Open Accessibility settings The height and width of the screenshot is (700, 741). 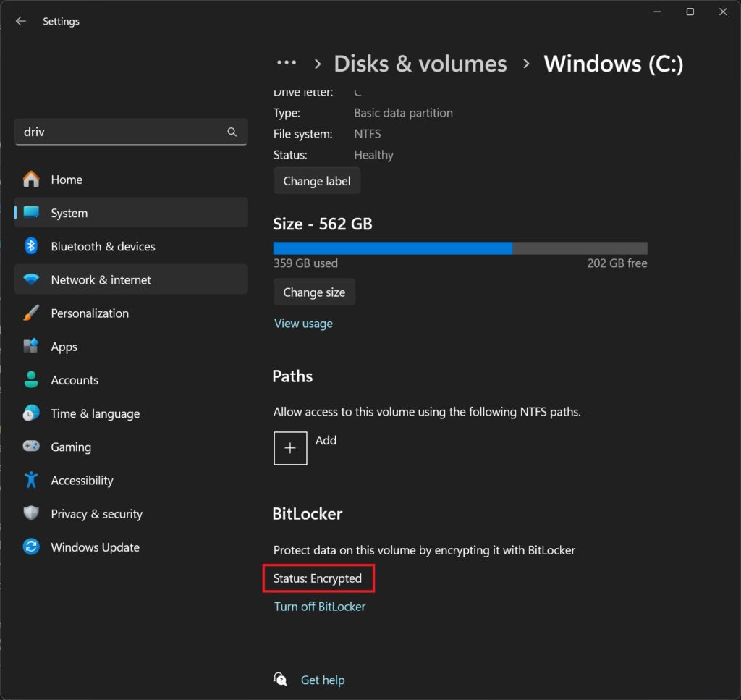pyautogui.click(x=82, y=480)
